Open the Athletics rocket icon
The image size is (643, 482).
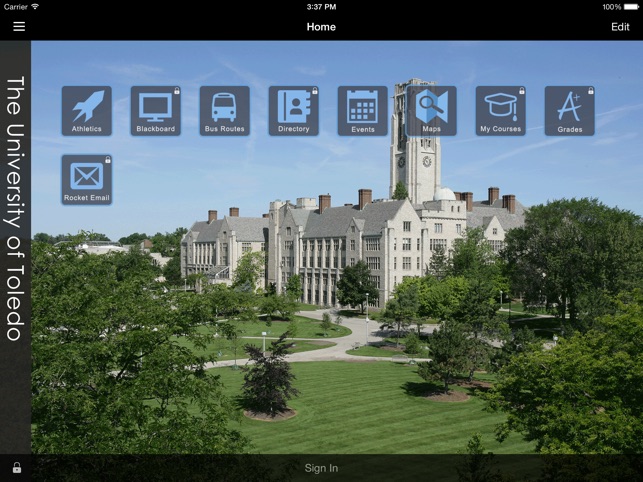click(x=87, y=111)
